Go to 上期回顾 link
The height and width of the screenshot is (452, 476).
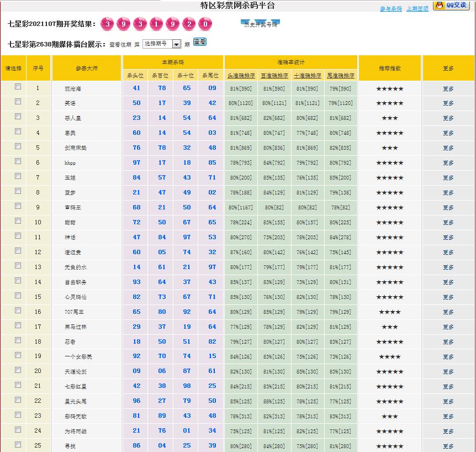417,9
